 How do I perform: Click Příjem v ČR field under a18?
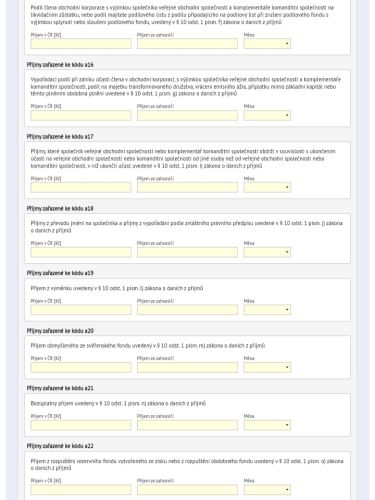coord(81,252)
